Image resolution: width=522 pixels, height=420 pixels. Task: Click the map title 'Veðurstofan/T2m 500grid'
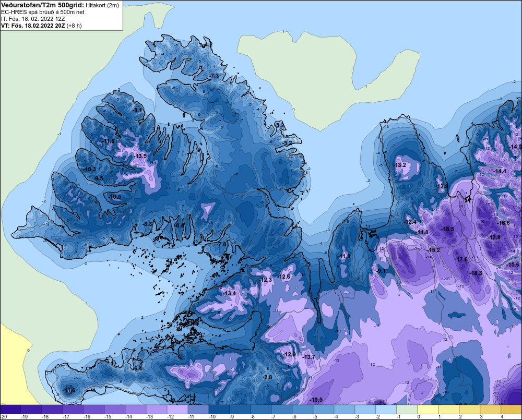(x=43, y=5)
